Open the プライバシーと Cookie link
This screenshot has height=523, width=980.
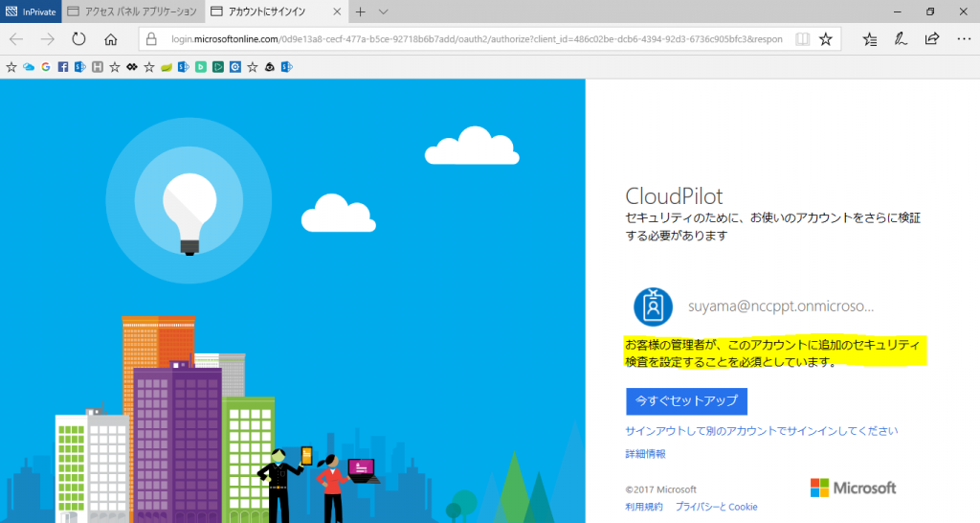pos(716,507)
